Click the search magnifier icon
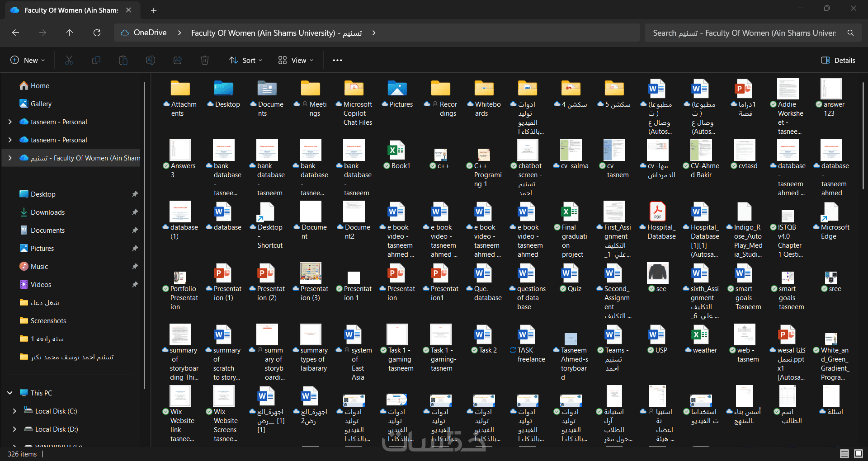 [x=850, y=33]
